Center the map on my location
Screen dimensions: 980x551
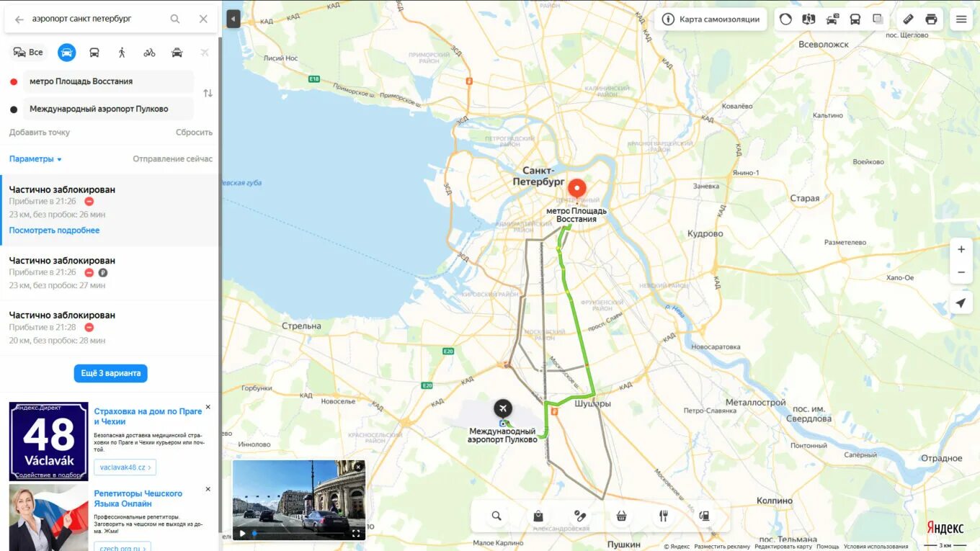[x=961, y=303]
